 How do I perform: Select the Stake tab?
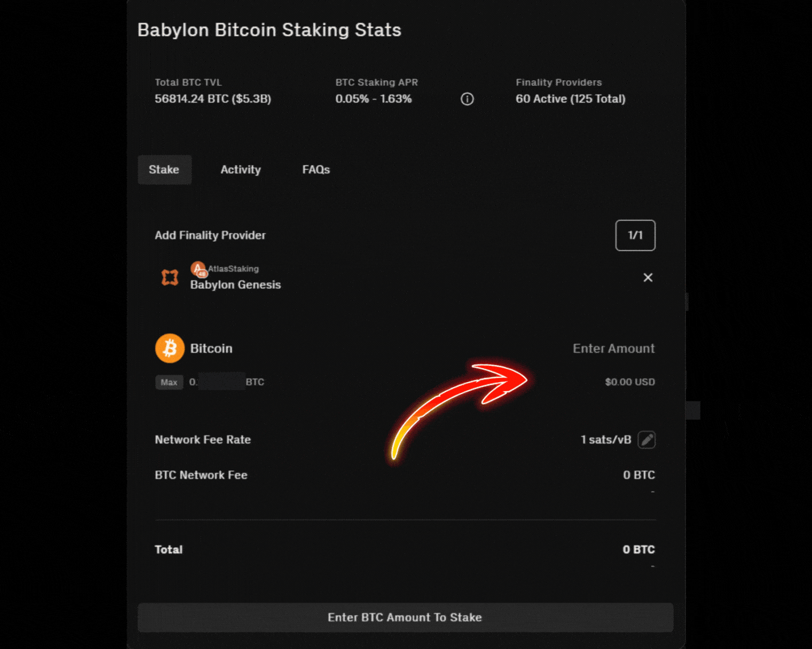[x=164, y=170]
